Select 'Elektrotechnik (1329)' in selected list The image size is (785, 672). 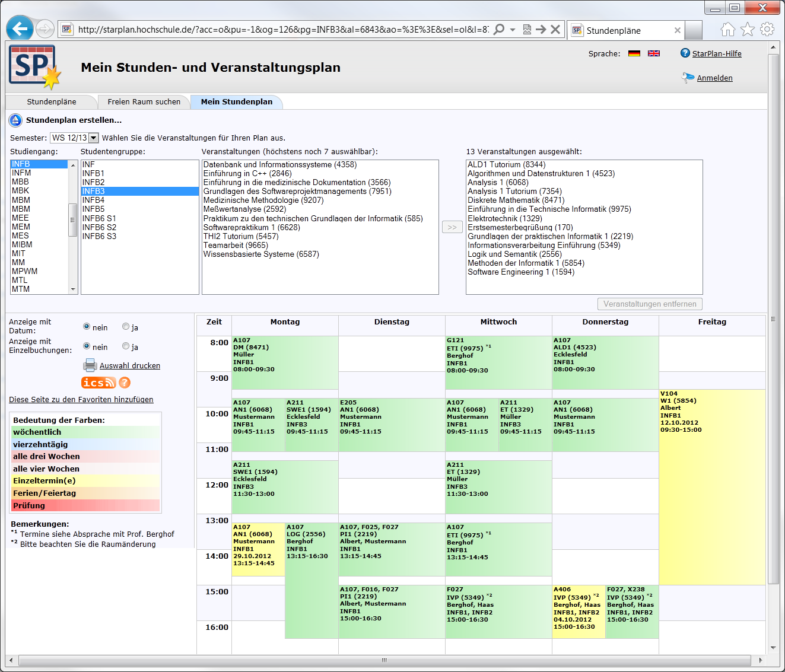click(584, 218)
